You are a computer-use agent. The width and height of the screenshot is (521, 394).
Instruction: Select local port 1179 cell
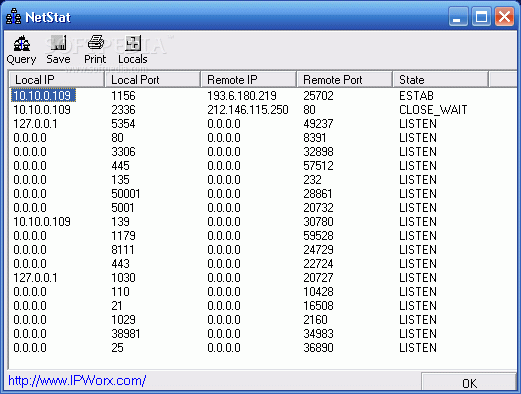pos(123,236)
